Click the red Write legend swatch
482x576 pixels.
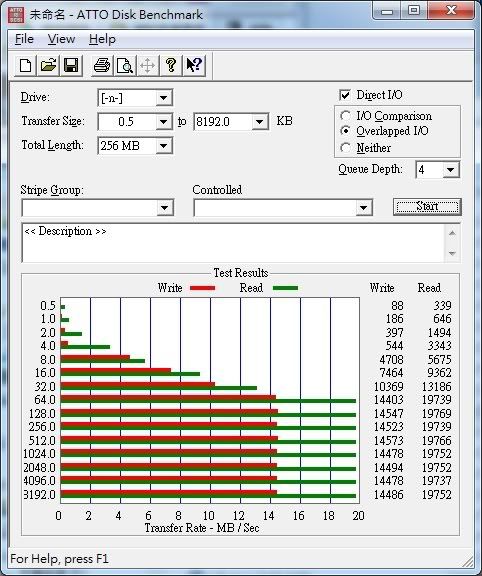coord(202,288)
